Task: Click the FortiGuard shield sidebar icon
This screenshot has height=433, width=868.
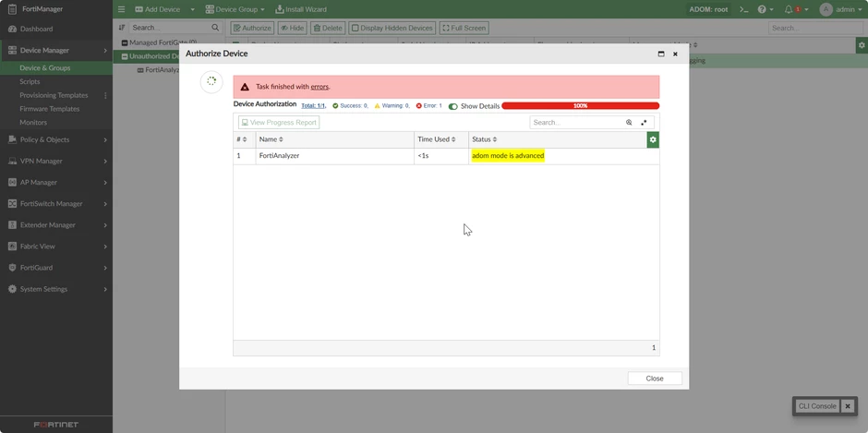Action: 12,268
